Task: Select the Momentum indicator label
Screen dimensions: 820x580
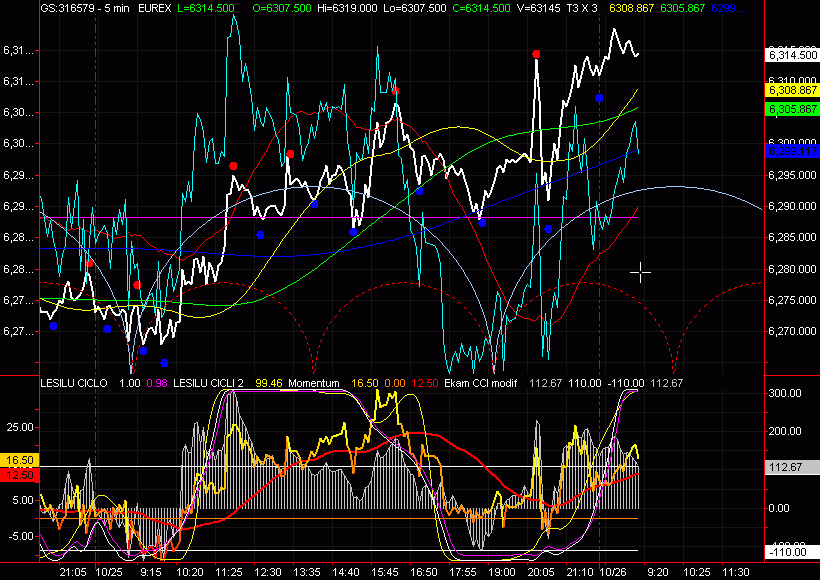Action: click(314, 383)
